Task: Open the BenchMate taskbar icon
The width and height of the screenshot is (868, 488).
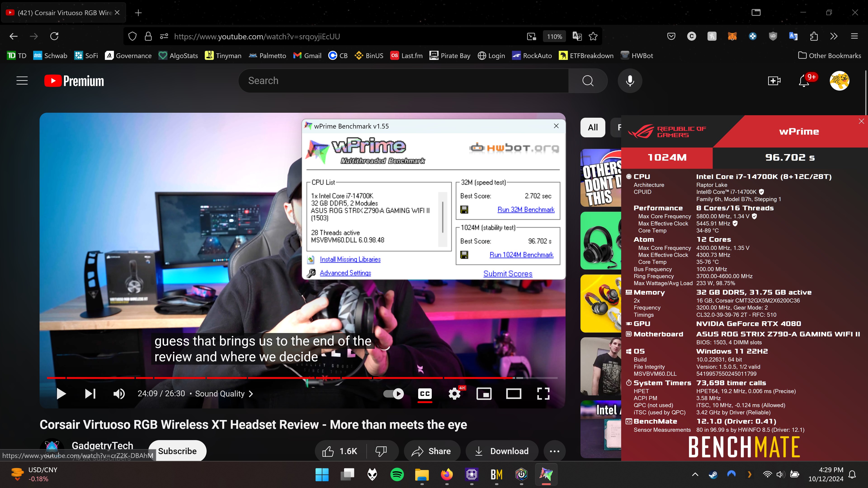Action: point(497,474)
